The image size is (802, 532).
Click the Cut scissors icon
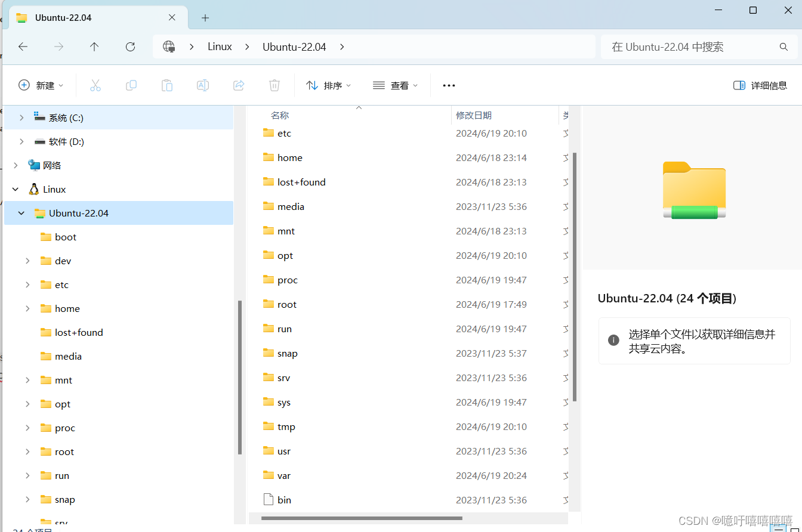pyautogui.click(x=95, y=85)
